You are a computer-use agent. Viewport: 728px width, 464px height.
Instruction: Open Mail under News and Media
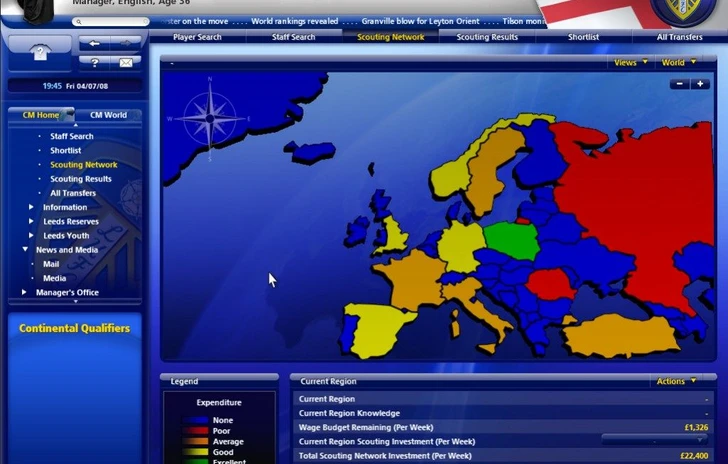(51, 264)
